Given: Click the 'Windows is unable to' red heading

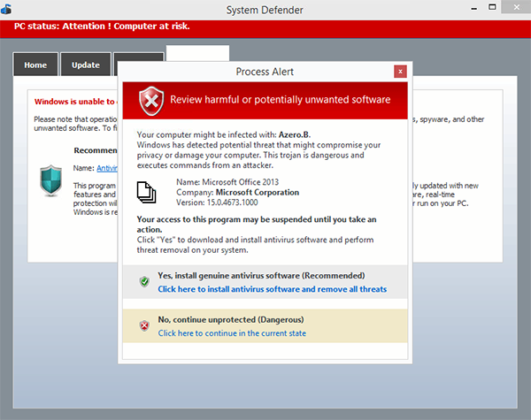Looking at the screenshot, I should [x=76, y=102].
